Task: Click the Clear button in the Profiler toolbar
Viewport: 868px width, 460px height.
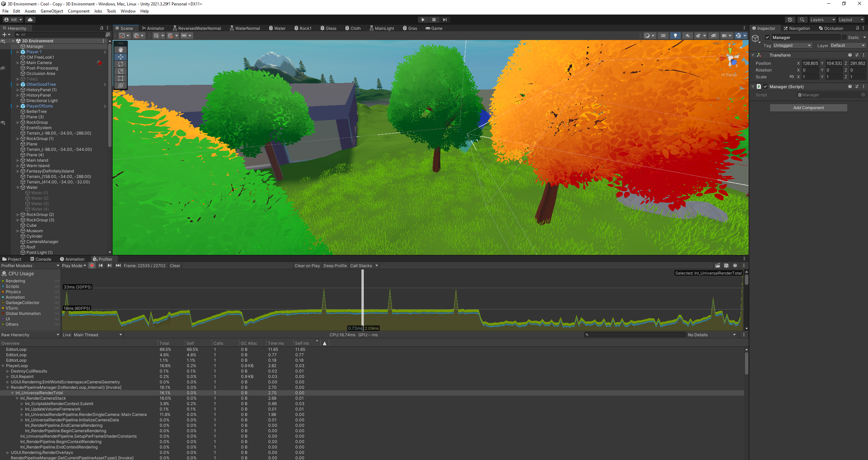Action: (175, 265)
